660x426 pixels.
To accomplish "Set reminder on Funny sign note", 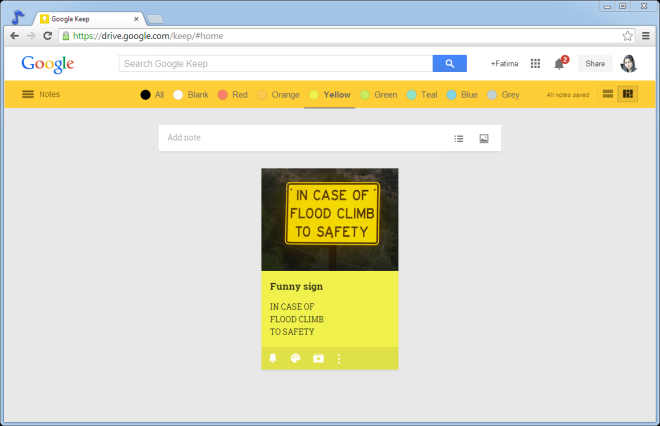I will [x=273, y=358].
